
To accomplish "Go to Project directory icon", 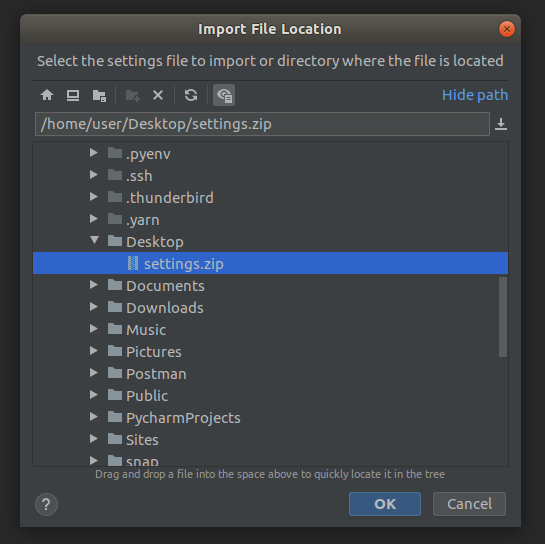I will (x=99, y=95).
